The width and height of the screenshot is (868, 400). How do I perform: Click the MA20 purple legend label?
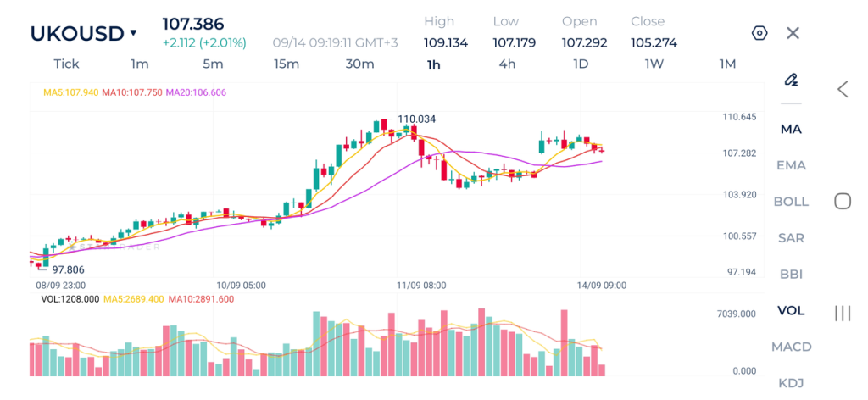coord(196,92)
